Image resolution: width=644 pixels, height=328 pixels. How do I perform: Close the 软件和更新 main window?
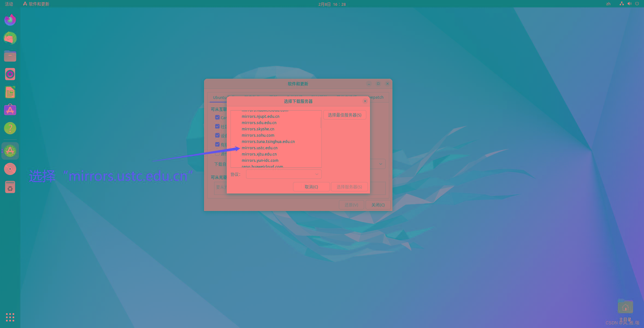pos(387,84)
